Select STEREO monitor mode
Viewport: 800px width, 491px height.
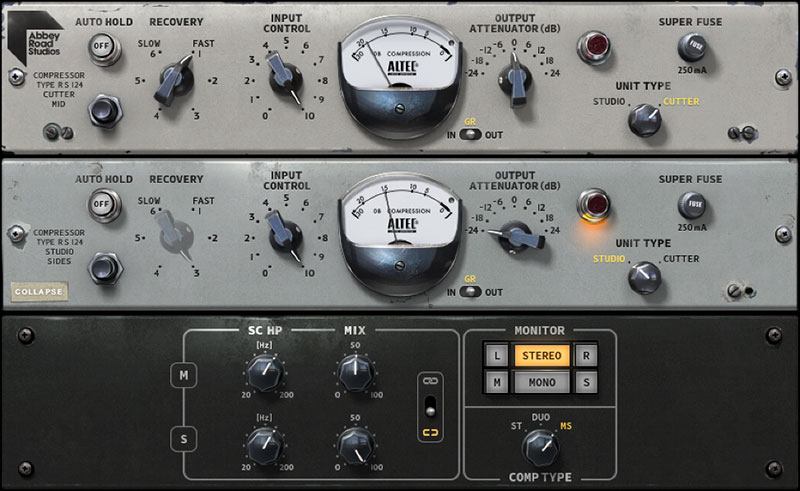pos(541,355)
